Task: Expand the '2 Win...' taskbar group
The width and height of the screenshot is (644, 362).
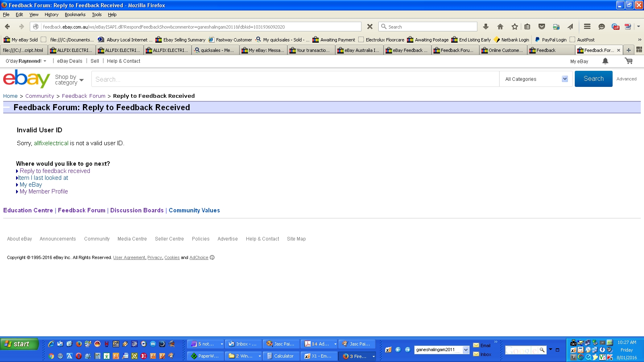Action: point(260,356)
